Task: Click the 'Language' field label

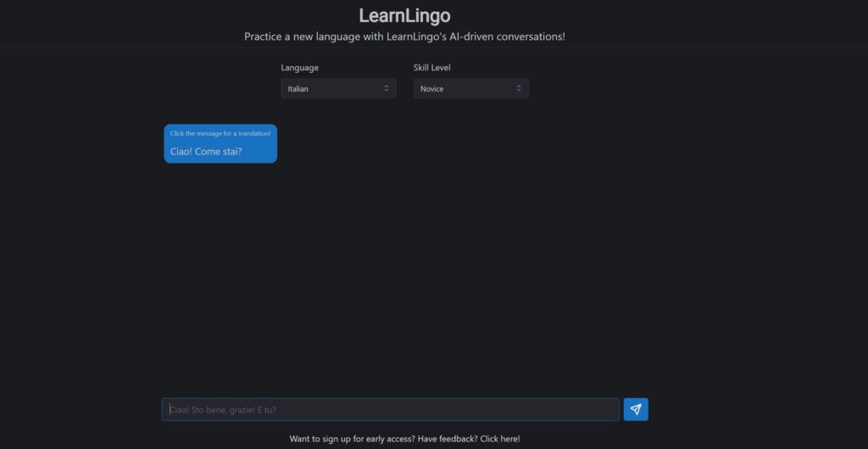Action: [x=300, y=68]
